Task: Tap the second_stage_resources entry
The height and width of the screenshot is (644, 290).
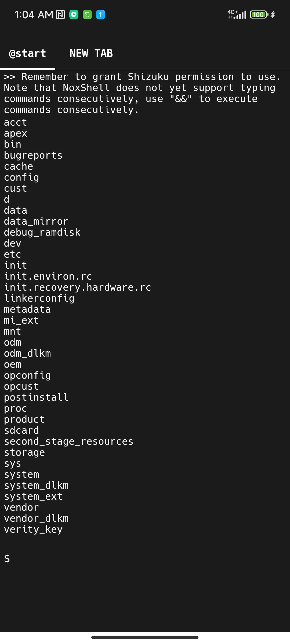Action: click(x=68, y=441)
